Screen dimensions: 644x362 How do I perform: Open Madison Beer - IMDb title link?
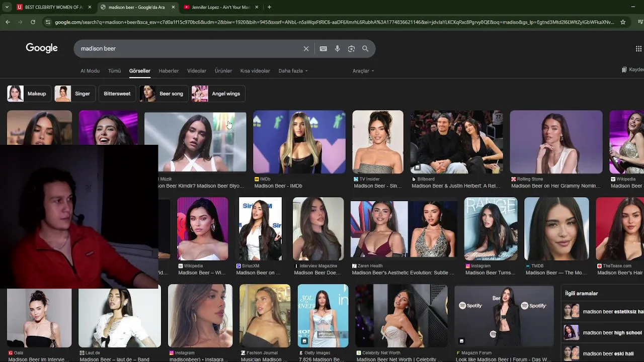pos(278,186)
